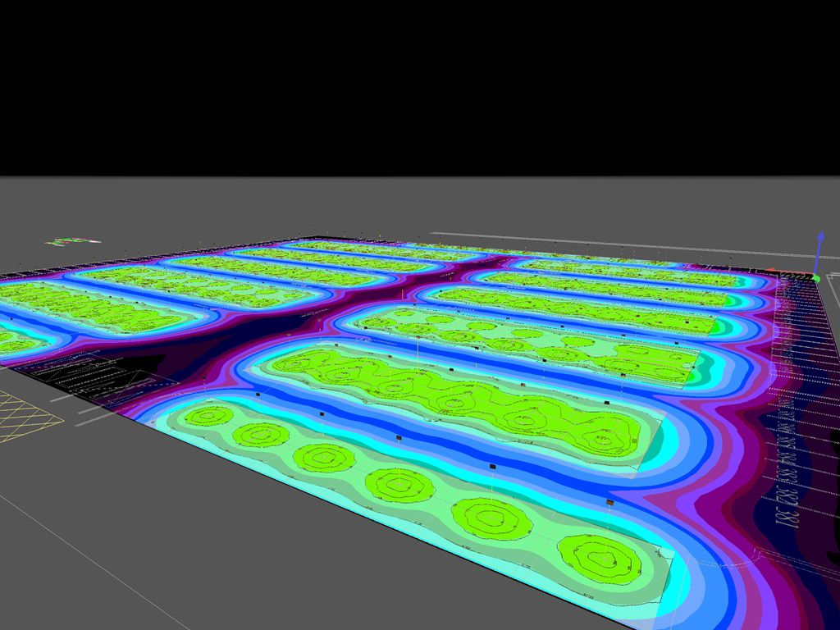Click the black empty area above the viewport horizon
Image resolution: width=840 pixels, height=630 pixels.
pos(410,82)
